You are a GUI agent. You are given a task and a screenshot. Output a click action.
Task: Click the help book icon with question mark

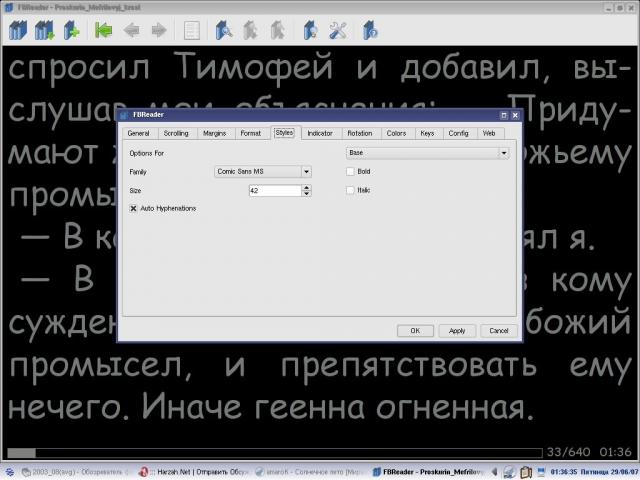[370, 30]
